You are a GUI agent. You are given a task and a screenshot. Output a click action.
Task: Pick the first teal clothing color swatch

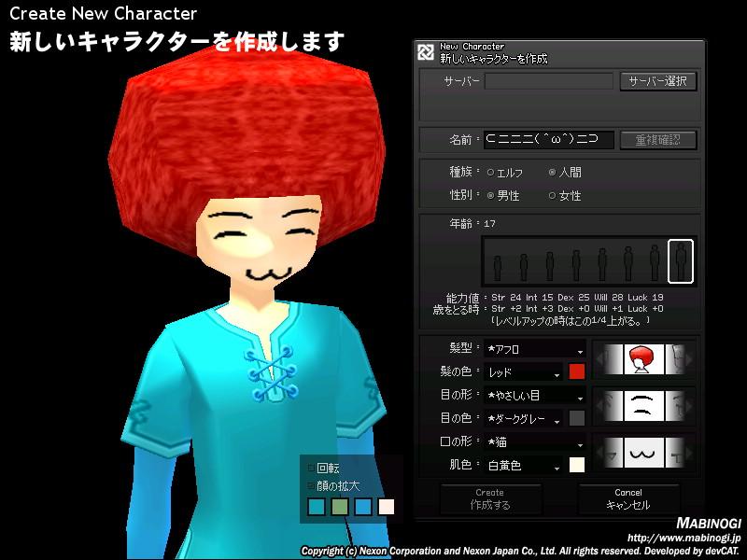317,507
